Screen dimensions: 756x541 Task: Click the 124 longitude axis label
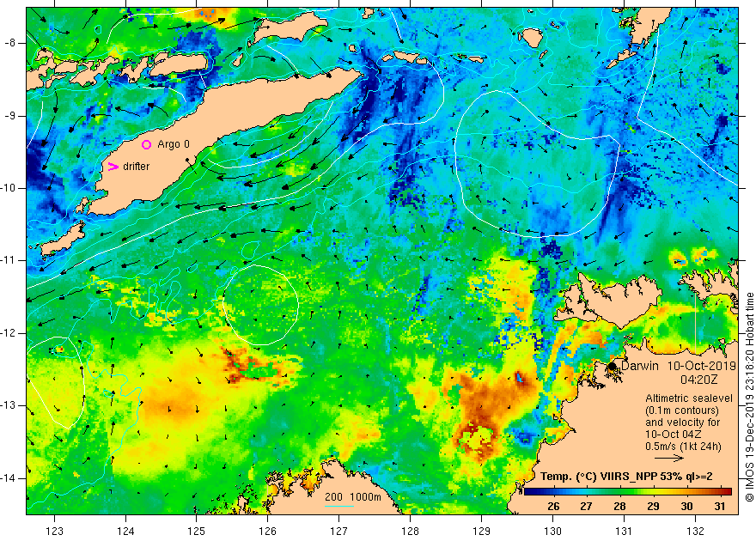pos(125,531)
